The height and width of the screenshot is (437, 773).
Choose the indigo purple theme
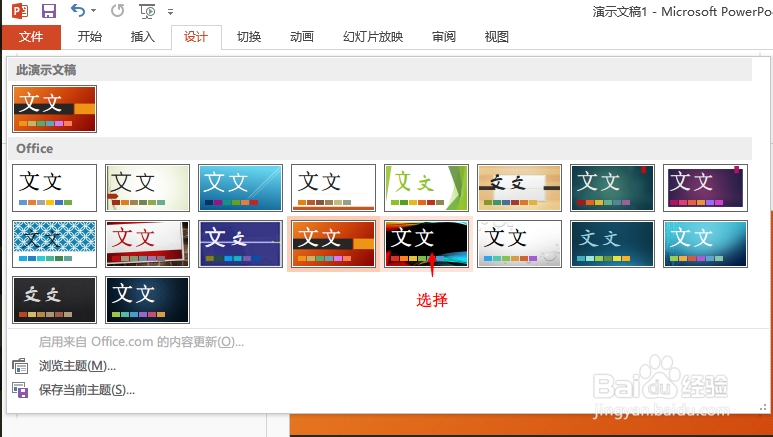point(241,244)
